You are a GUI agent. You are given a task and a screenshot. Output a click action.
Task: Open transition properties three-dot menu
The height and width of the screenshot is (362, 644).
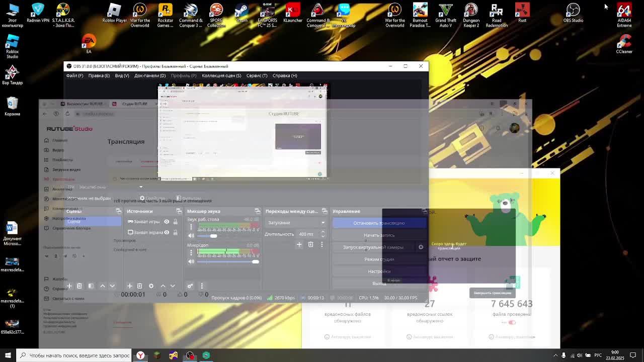[322, 244]
